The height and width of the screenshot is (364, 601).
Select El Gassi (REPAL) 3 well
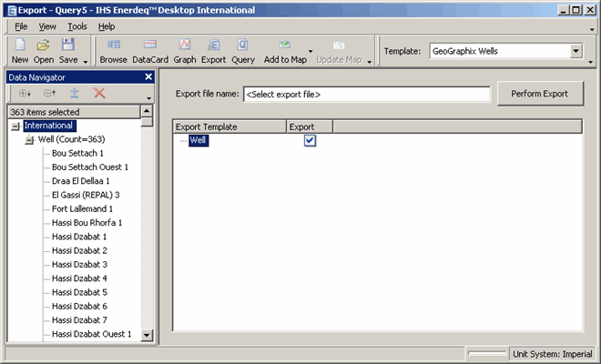click(86, 195)
